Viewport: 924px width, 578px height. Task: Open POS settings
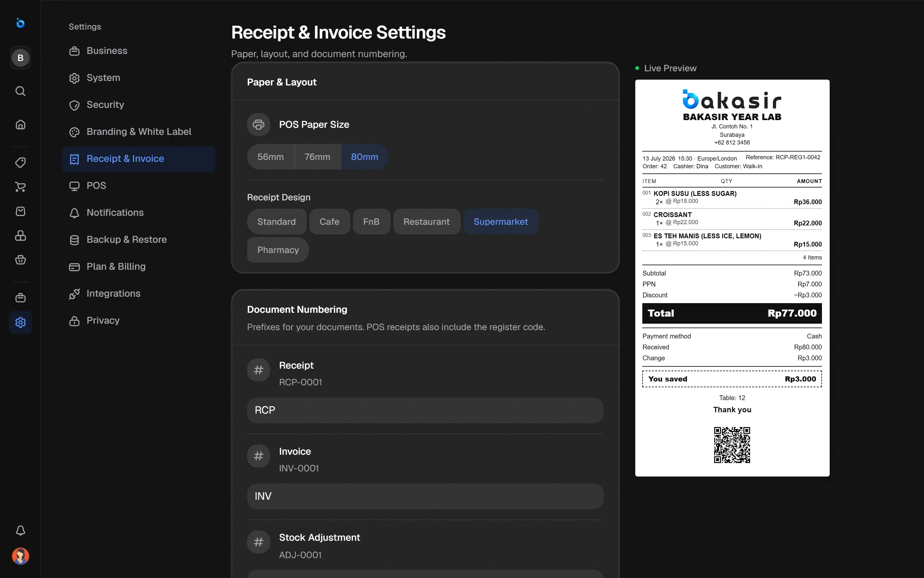139,186
